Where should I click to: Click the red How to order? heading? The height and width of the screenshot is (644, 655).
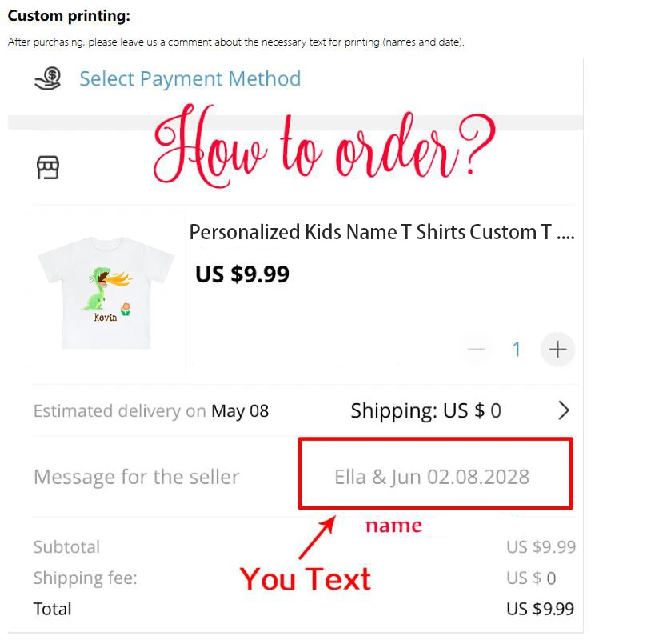tap(325, 146)
